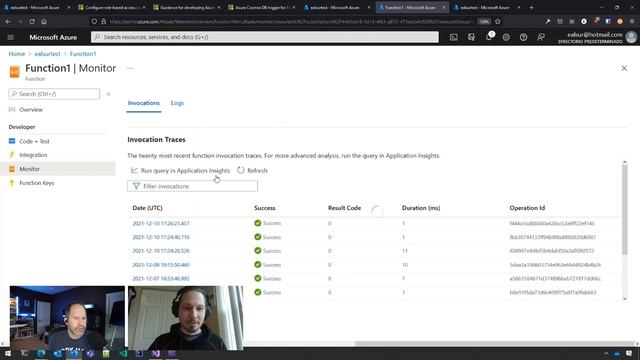
Task: Select Monitor in the left menu
Action: point(58,169)
